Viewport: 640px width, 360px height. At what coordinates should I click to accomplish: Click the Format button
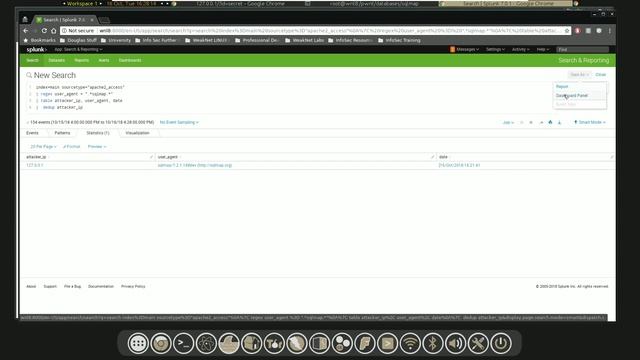72,147
